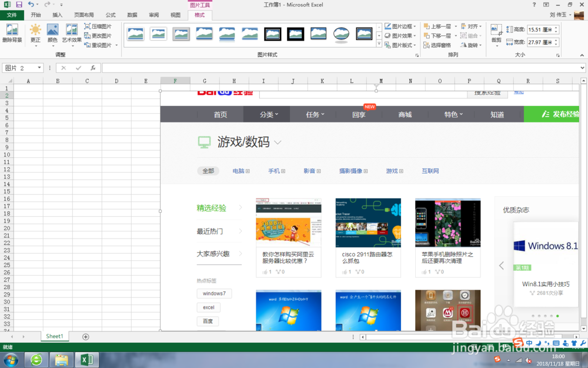Open the Undo history dropdown arrow
Screen dimensions: 588x368
[x=37, y=5]
